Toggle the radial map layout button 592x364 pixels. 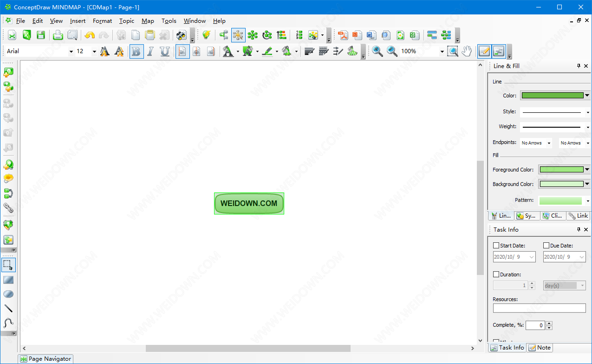pos(238,35)
